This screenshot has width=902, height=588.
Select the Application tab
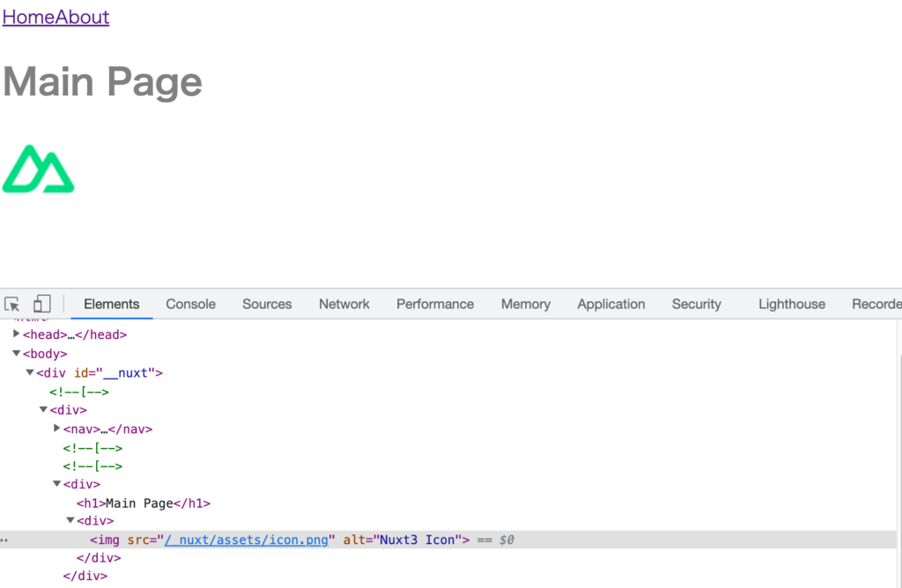(610, 304)
